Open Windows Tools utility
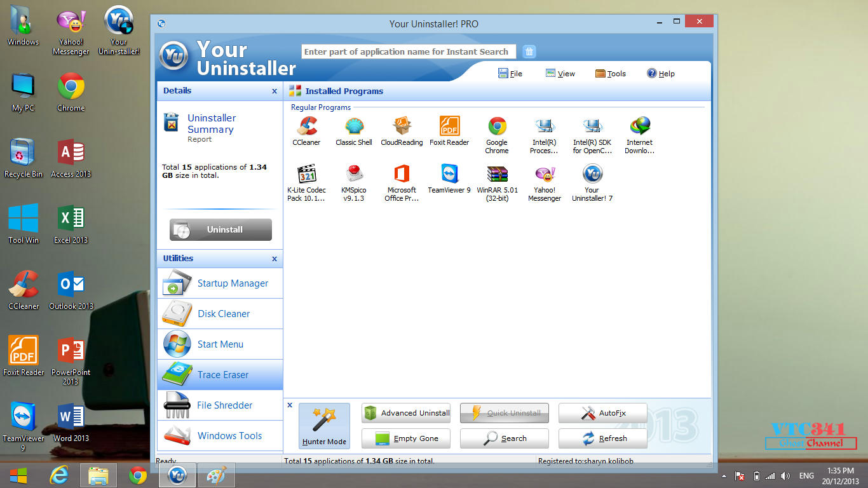 pos(220,436)
